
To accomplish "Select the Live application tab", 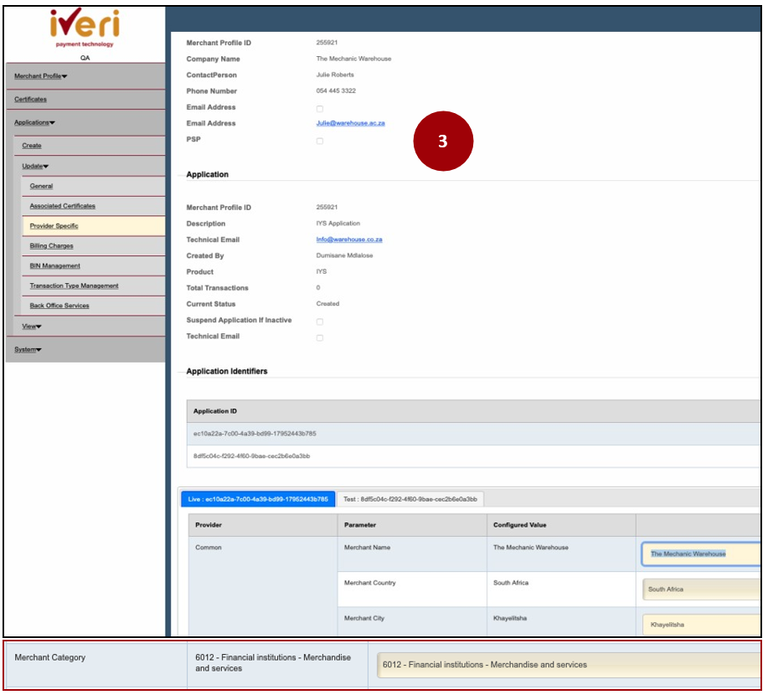I will pos(258,499).
